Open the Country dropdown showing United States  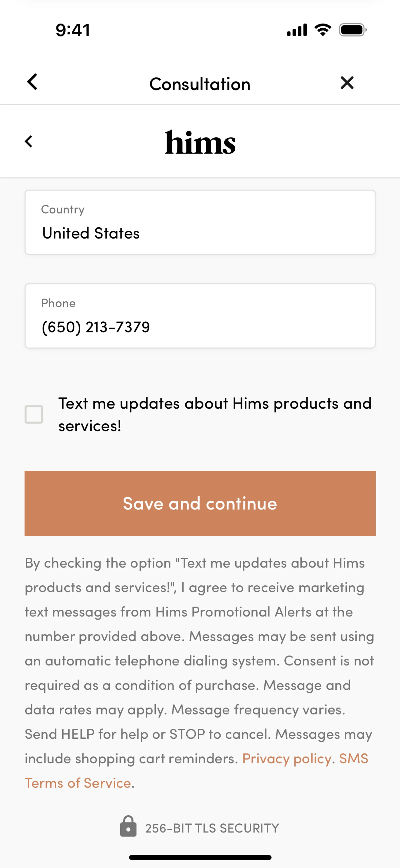coord(200,222)
